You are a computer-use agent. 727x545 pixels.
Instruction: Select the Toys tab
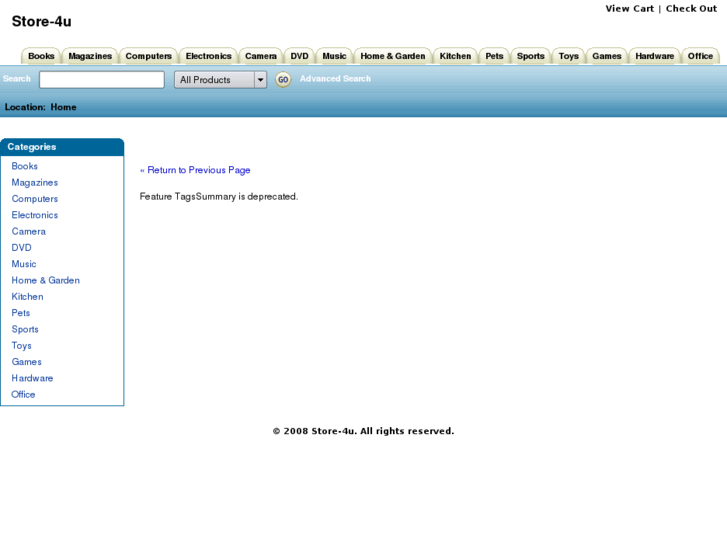(x=568, y=56)
